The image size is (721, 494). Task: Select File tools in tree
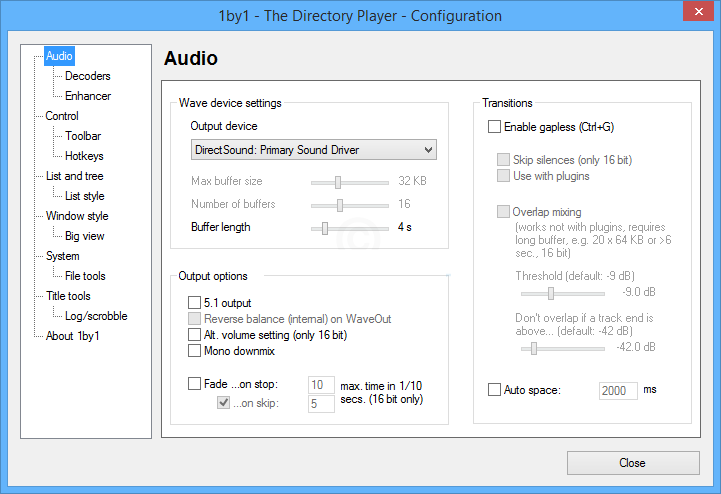click(x=85, y=276)
